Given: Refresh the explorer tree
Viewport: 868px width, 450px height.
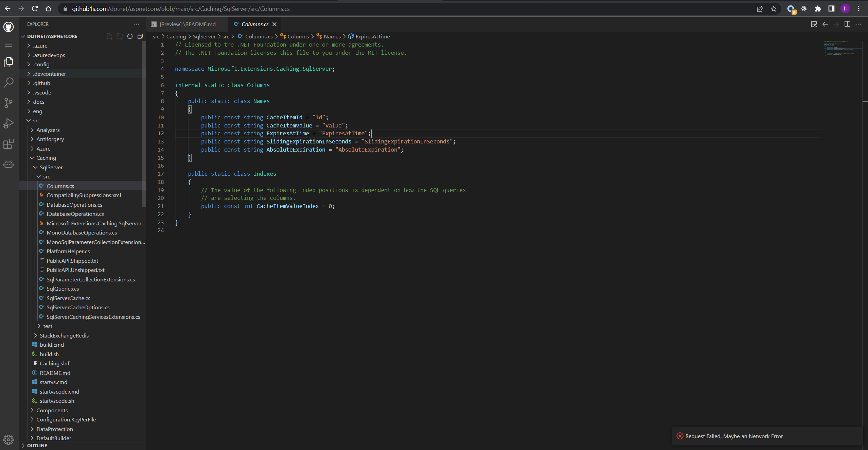Looking at the screenshot, I should 130,36.
